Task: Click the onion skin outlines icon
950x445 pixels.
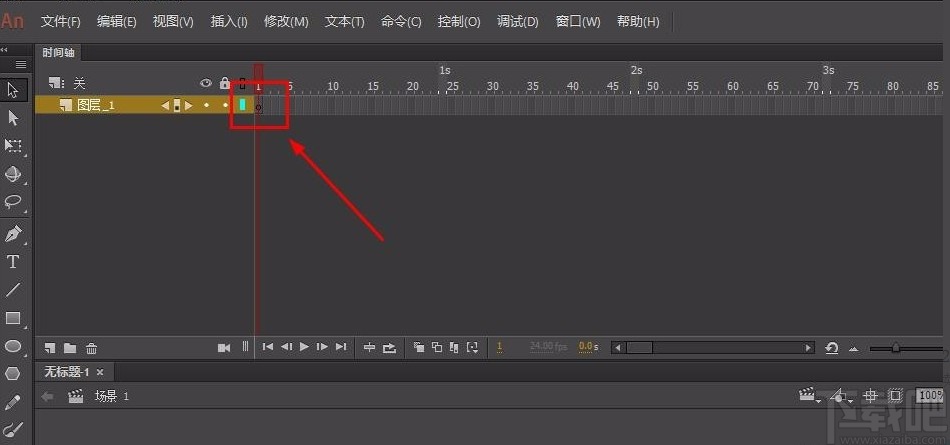Action: 437,347
